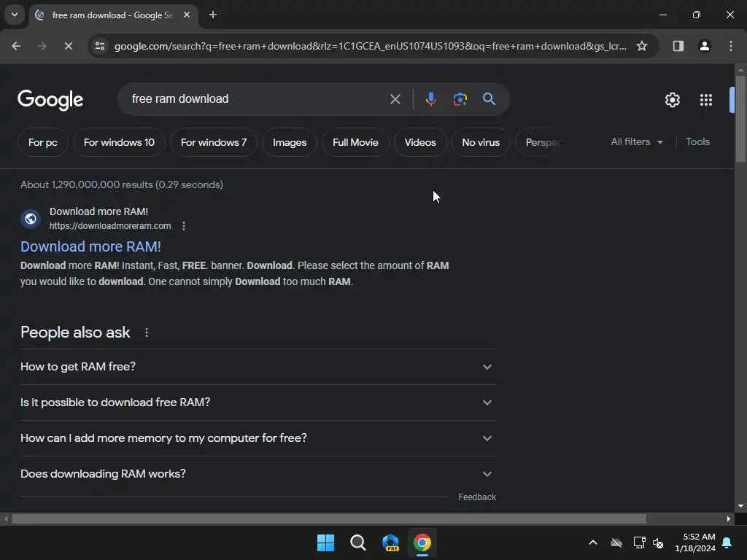Clear the search query with X

click(395, 99)
